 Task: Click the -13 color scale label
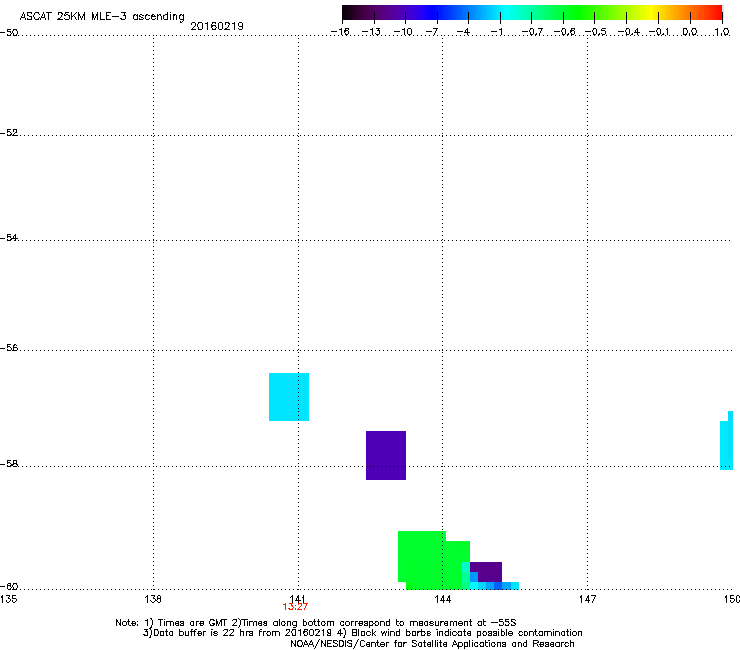tap(371, 32)
